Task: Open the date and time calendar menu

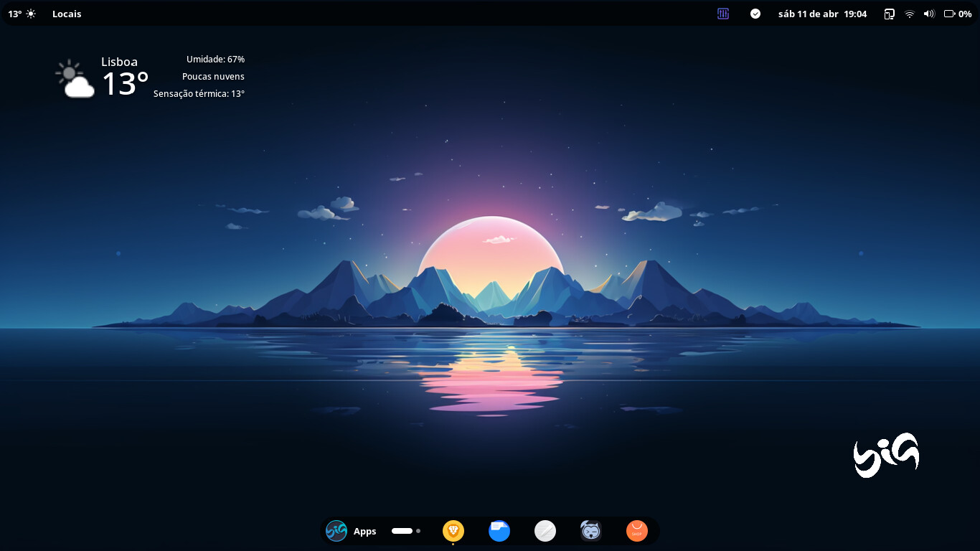Action: 822,14
